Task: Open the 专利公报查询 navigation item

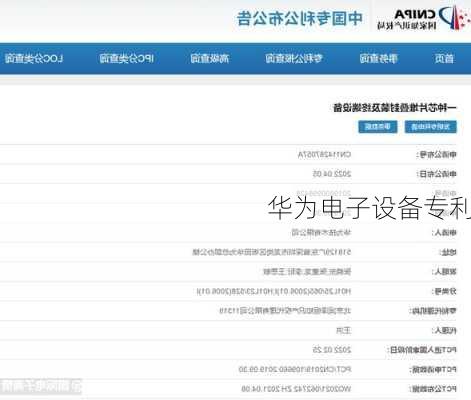Action: coord(294,59)
